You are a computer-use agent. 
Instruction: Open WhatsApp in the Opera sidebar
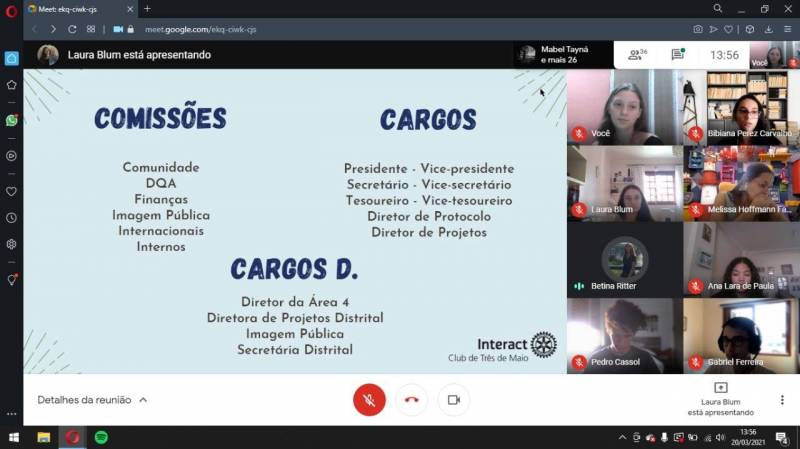(11, 120)
